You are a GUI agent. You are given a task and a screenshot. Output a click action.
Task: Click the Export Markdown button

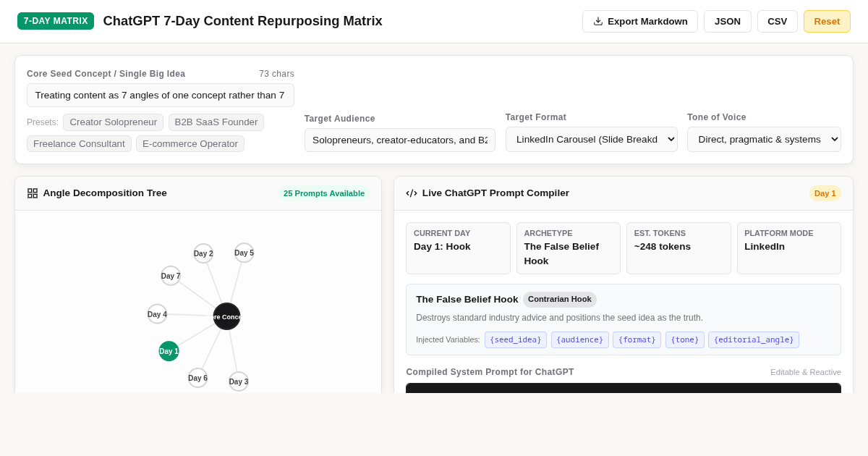click(640, 21)
